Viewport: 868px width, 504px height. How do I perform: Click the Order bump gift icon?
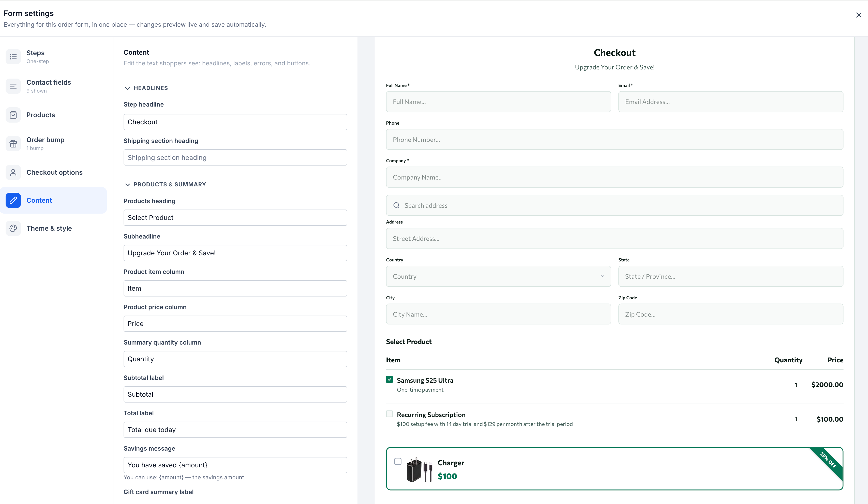(13, 144)
